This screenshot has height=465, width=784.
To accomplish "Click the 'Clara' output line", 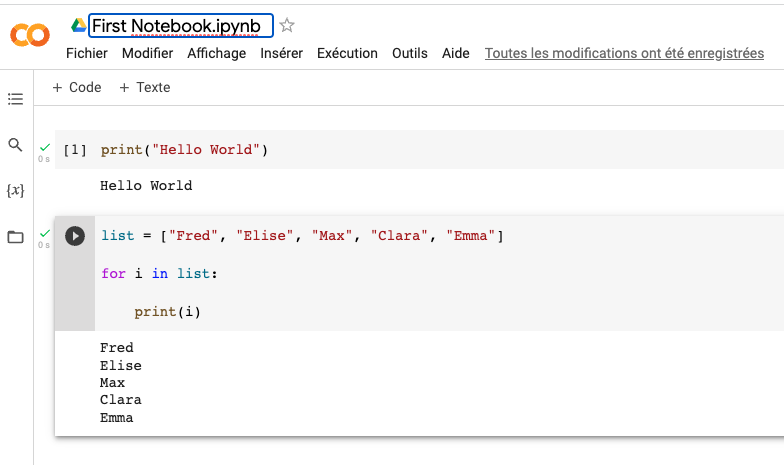I will 120,400.
